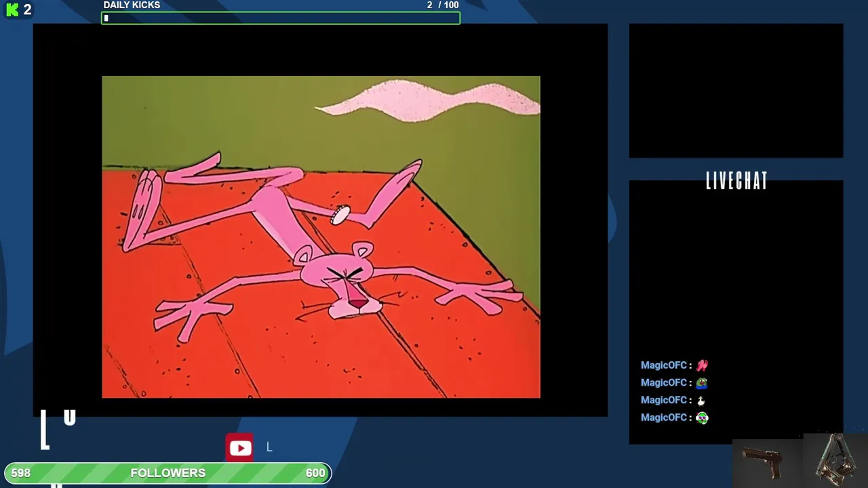This screenshot has height=488, width=868.
Task: Click the '2 / 100' kicks counter
Action: pos(443,5)
